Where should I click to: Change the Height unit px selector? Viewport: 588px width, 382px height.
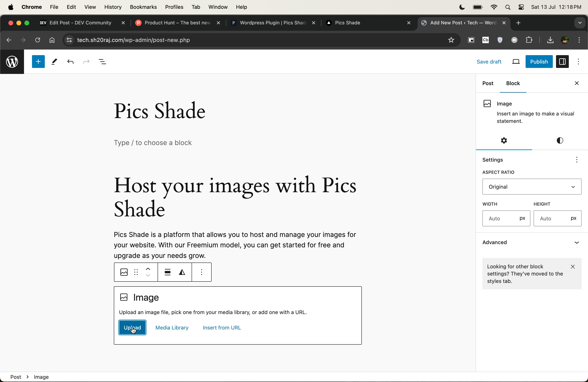[x=573, y=218]
